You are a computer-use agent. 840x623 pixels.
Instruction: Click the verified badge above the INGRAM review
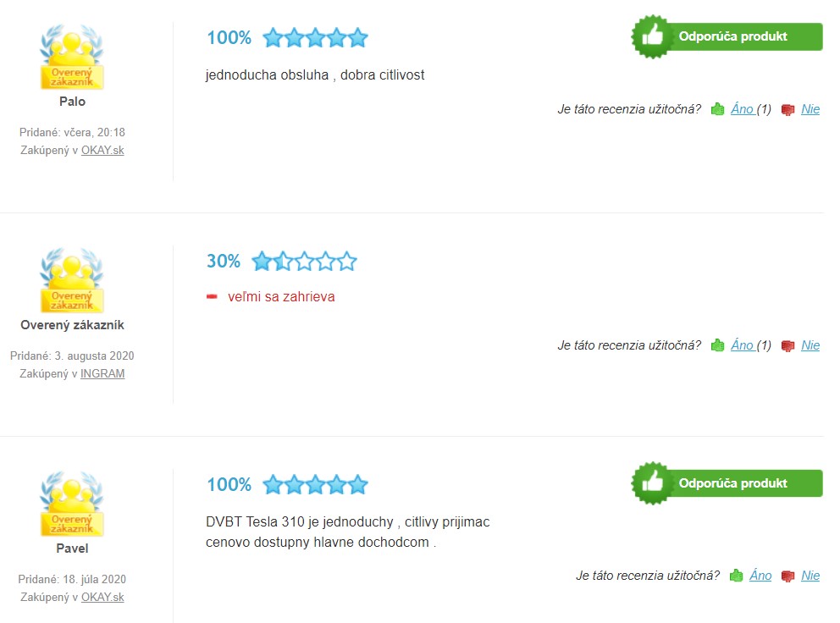coord(72,280)
